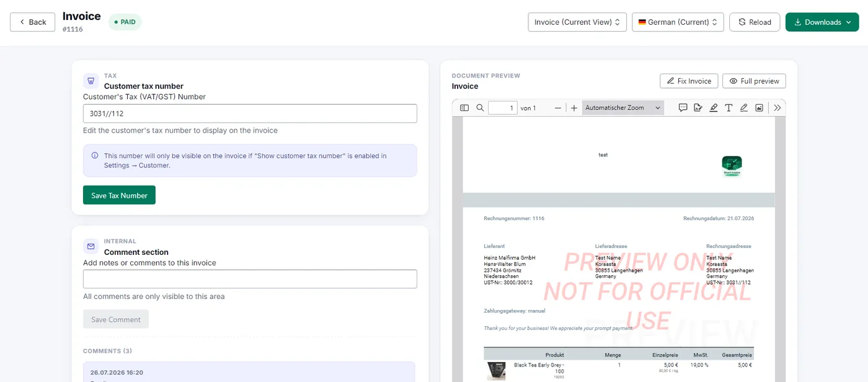Click the Black Tea product thumbnail
The width and height of the screenshot is (868, 382).
coord(496,371)
